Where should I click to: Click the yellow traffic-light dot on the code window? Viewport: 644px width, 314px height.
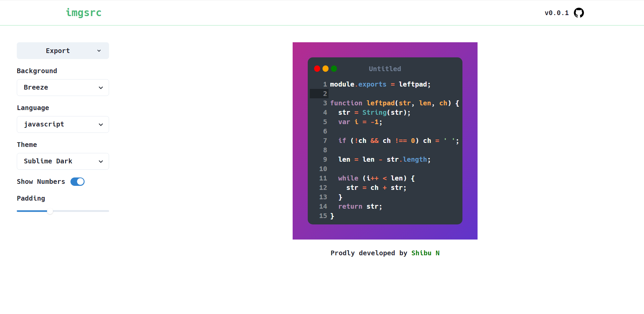(326, 68)
